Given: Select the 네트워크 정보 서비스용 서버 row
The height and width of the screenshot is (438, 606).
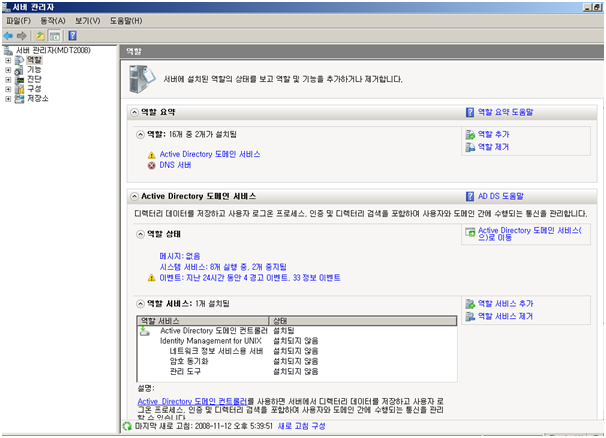Looking at the screenshot, I should 296,351.
